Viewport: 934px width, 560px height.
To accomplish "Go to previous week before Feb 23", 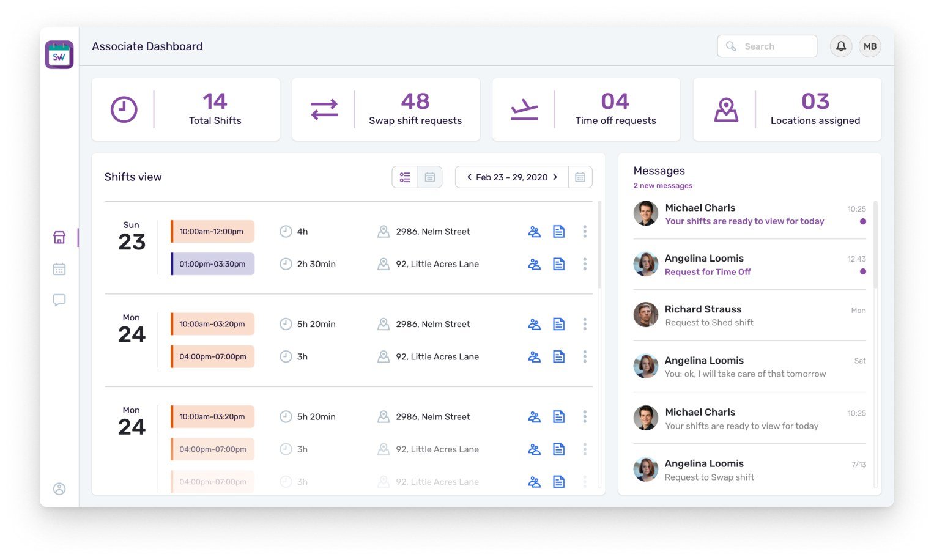I will point(469,177).
